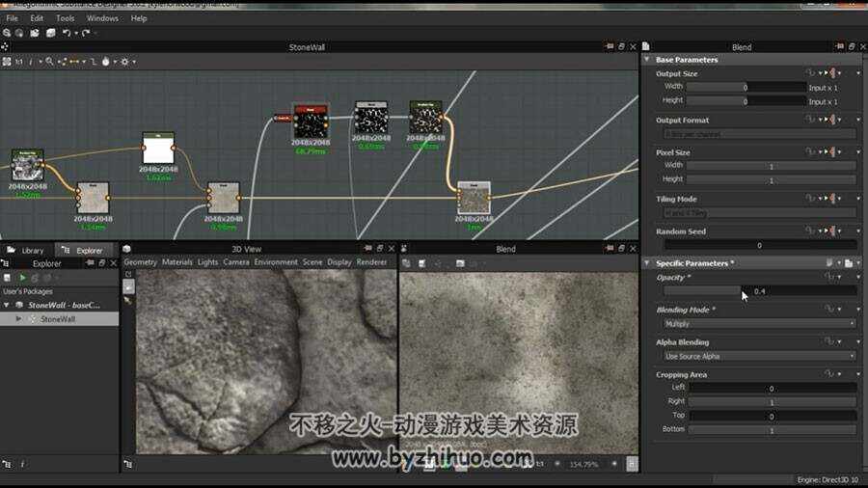Pin the 3D View panel
The height and width of the screenshot is (488, 868).
[368, 249]
